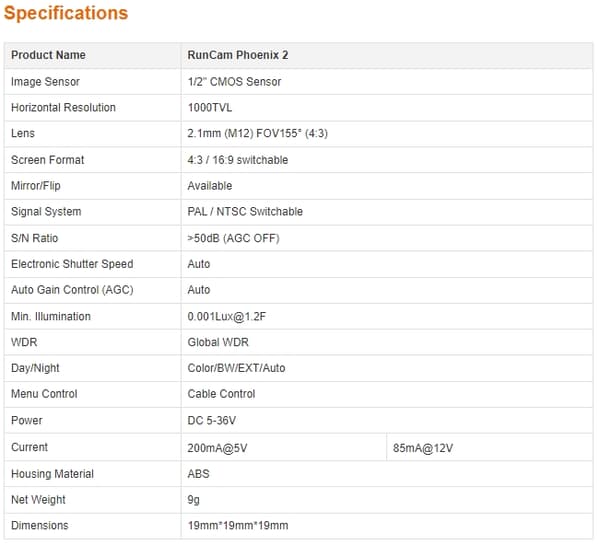Click the 1/2" CMOS Sensor value
600x545 pixels.
tap(234, 82)
